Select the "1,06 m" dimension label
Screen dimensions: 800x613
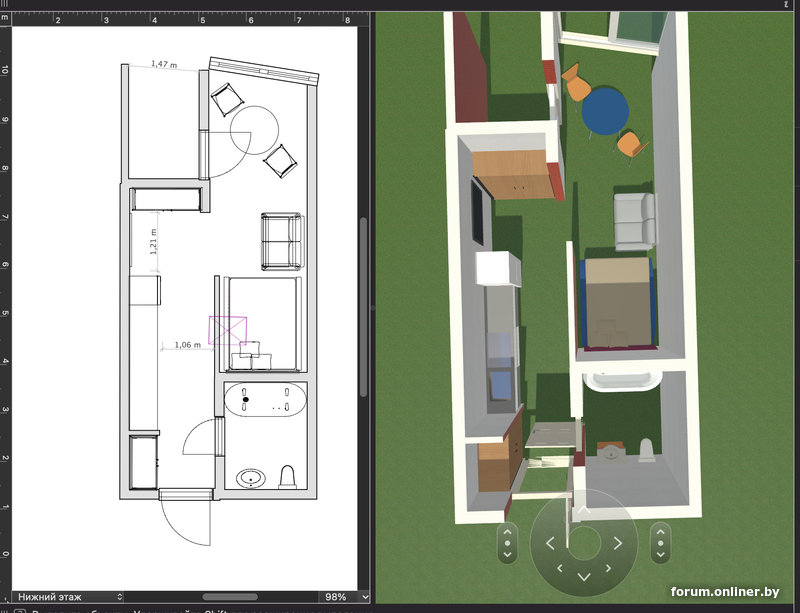pyautogui.click(x=188, y=345)
